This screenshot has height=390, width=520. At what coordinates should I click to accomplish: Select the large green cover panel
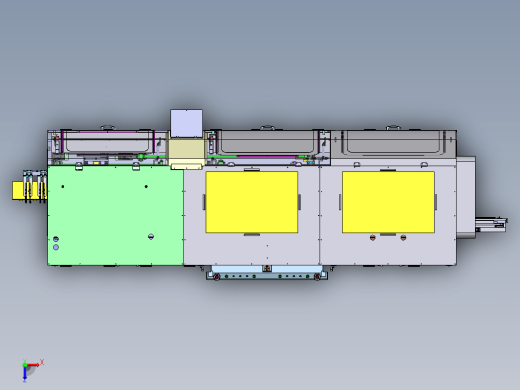115,215
